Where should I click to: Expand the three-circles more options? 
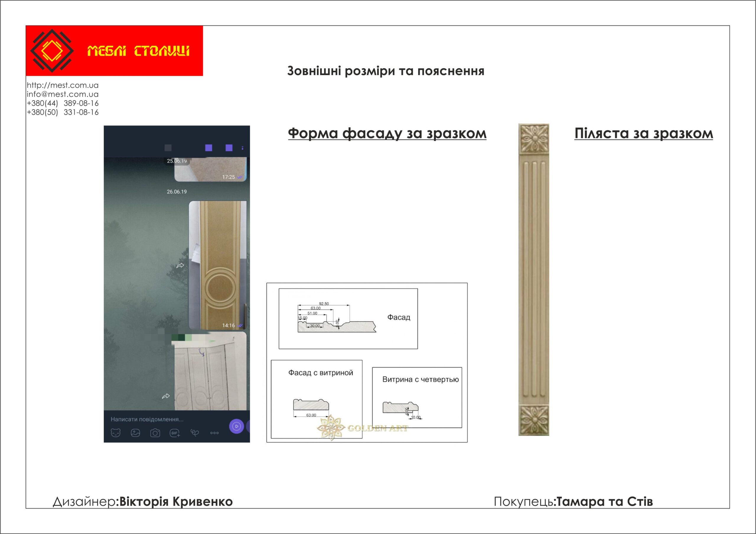click(214, 433)
